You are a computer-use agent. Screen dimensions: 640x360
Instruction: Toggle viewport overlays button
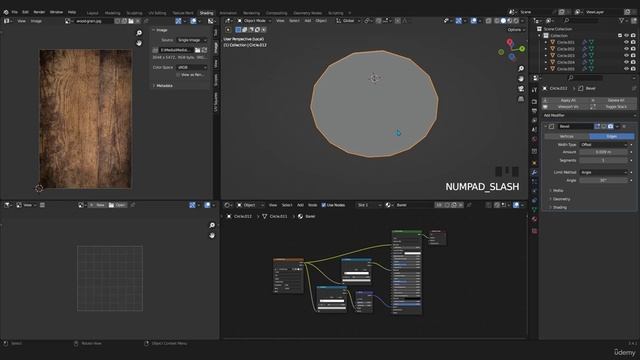[473, 20]
